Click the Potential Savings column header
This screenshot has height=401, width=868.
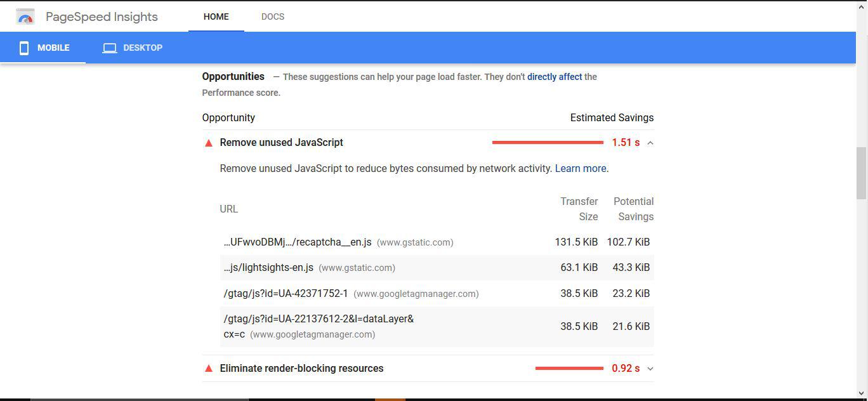tap(633, 209)
